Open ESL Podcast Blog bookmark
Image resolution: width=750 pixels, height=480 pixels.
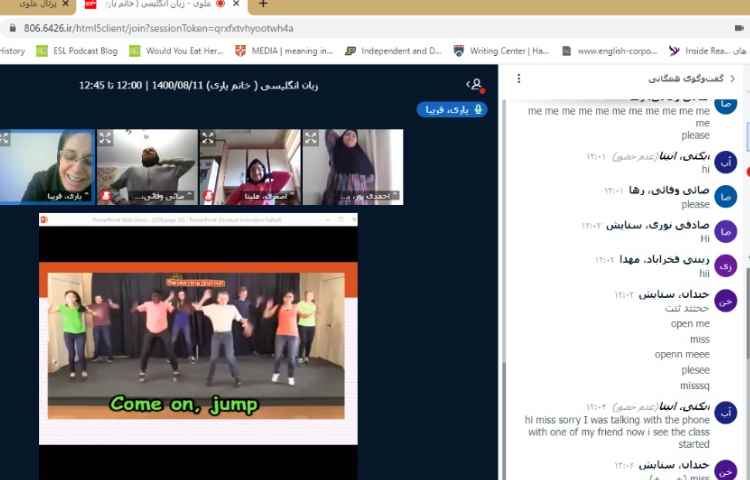pos(77,51)
